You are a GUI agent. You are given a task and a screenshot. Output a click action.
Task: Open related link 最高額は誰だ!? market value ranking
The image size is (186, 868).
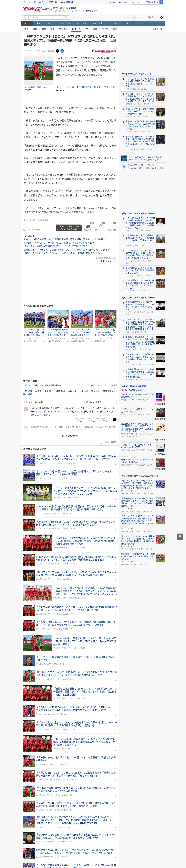pyautogui.click(x=66, y=250)
